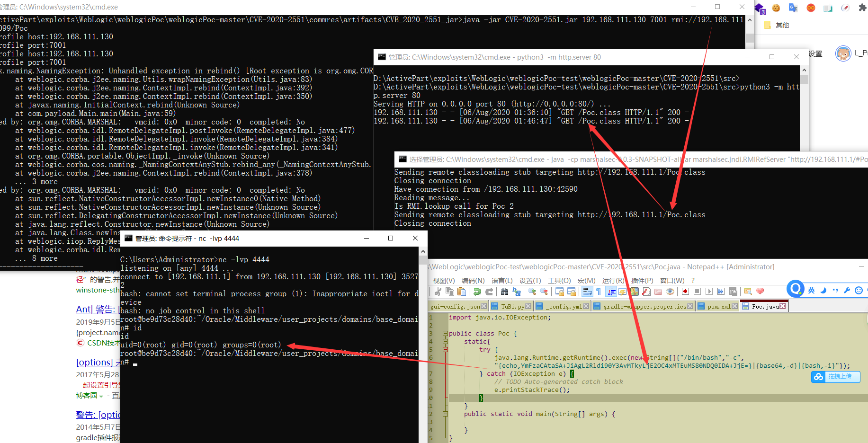Collapse the 'static{' block fold marker
The width and height of the screenshot is (868, 443).
tap(445, 341)
